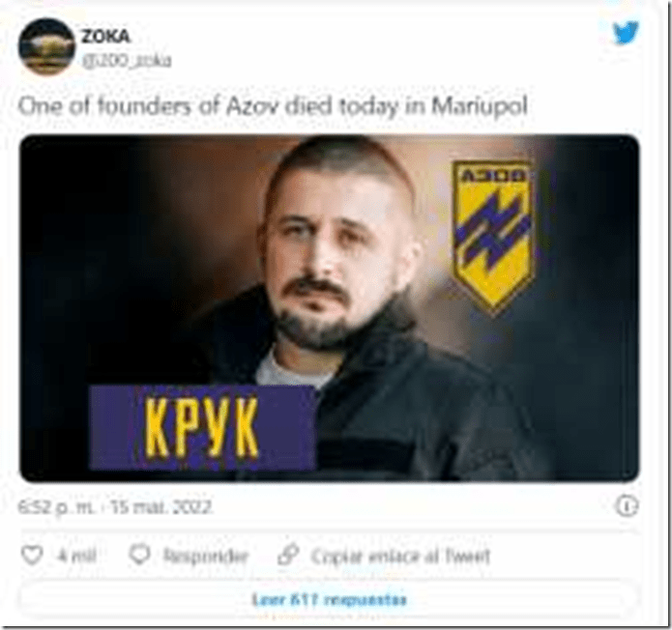Click the Twitter bird logo
This screenshot has height=630, width=672.
626,33
